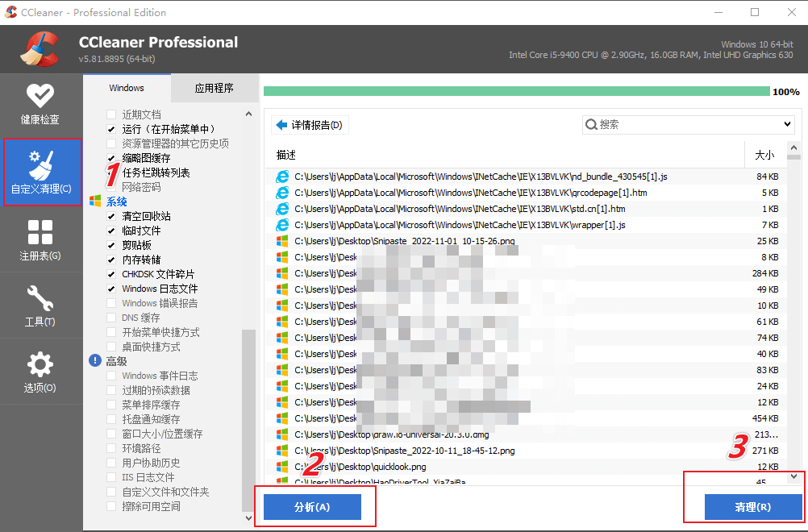The height and width of the screenshot is (532, 808).
Task: Switch to the 应用程序 tab
Action: pos(214,87)
